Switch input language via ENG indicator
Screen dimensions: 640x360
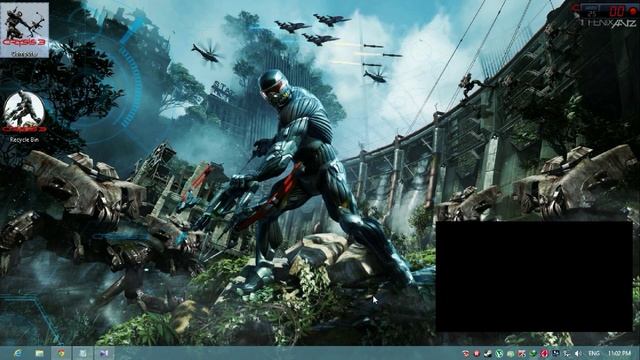coord(594,353)
